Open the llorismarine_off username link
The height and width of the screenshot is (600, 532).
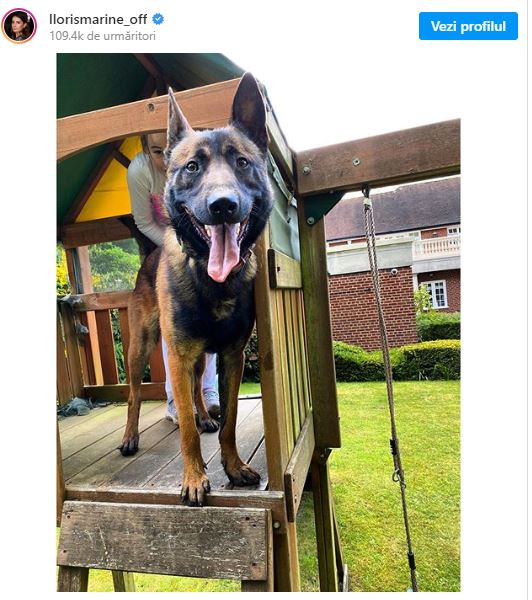(x=98, y=19)
